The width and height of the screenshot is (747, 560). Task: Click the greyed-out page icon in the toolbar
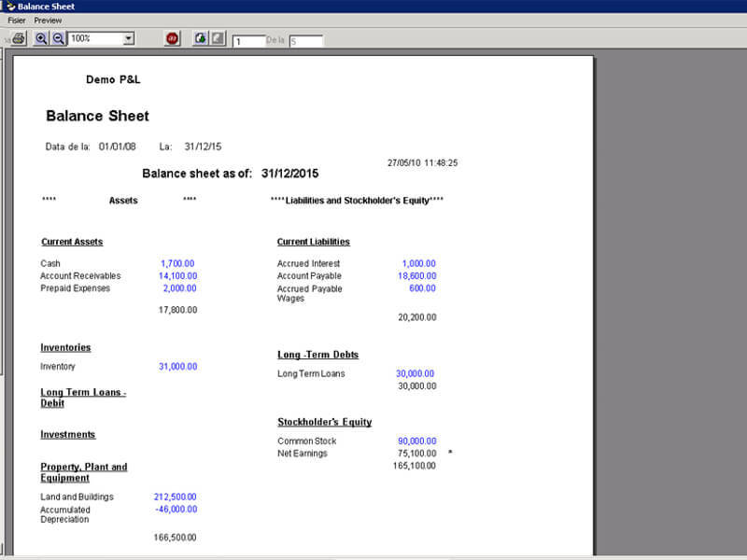[218, 38]
